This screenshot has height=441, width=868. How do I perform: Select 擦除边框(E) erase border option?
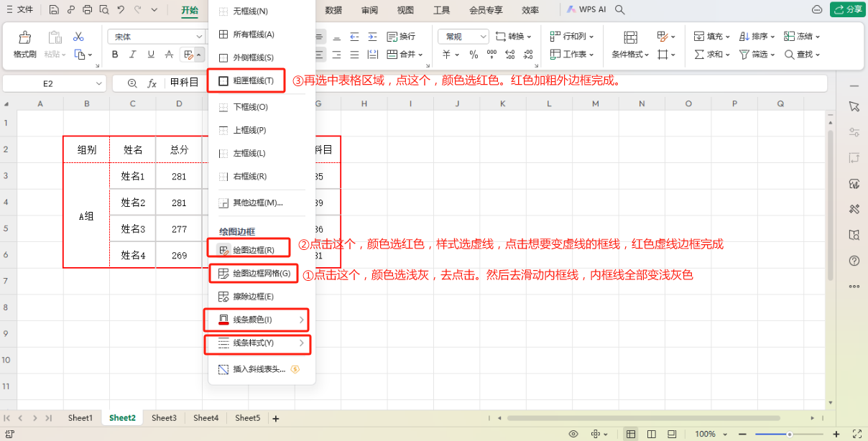pos(261,297)
